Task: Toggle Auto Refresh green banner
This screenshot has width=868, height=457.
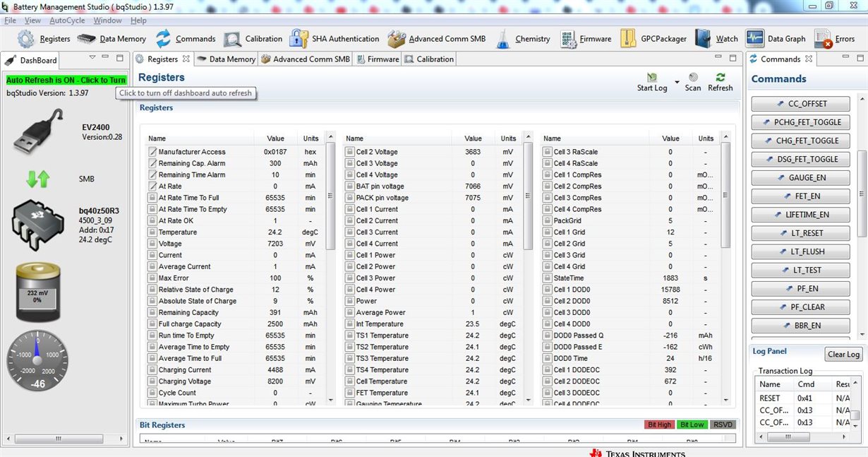Action: point(66,80)
